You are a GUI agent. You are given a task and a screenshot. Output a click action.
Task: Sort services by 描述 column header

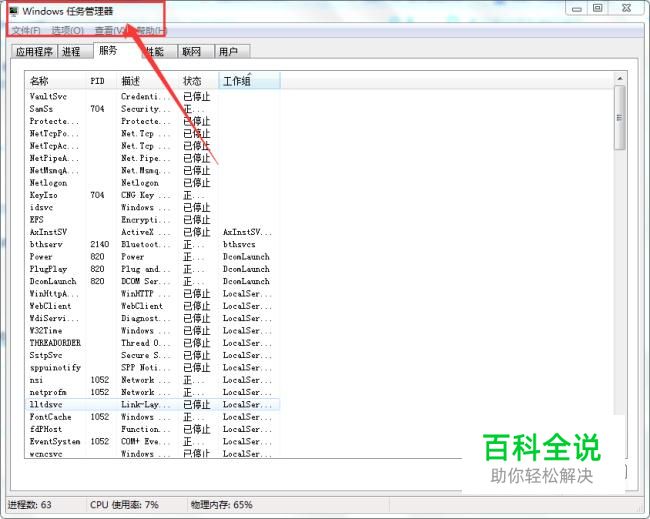tap(148, 81)
